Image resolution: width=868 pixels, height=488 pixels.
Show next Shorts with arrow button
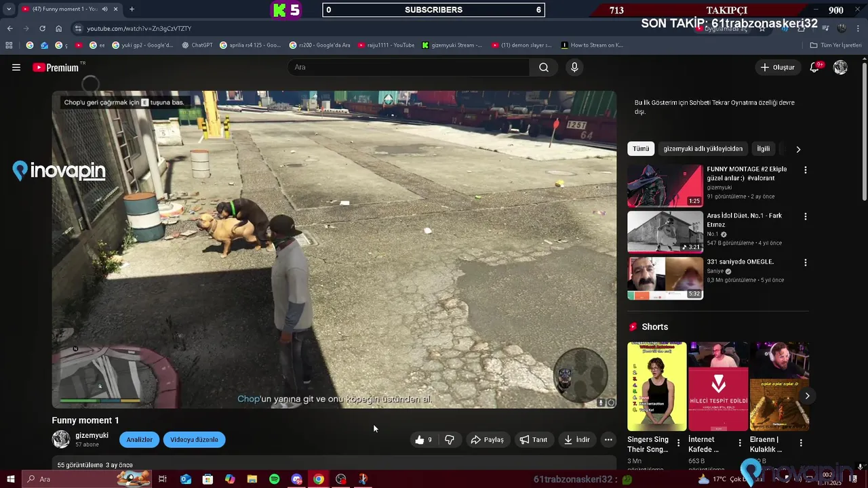coord(807,396)
